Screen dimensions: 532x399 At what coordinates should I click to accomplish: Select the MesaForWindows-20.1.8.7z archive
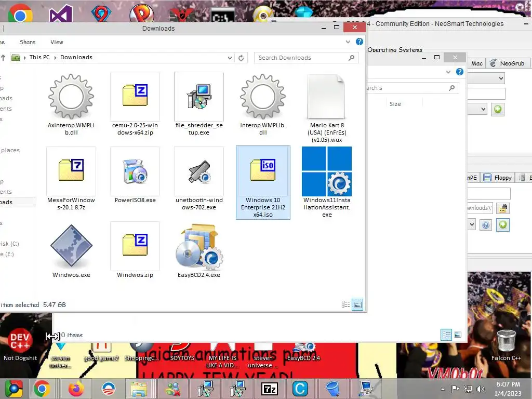tap(71, 171)
